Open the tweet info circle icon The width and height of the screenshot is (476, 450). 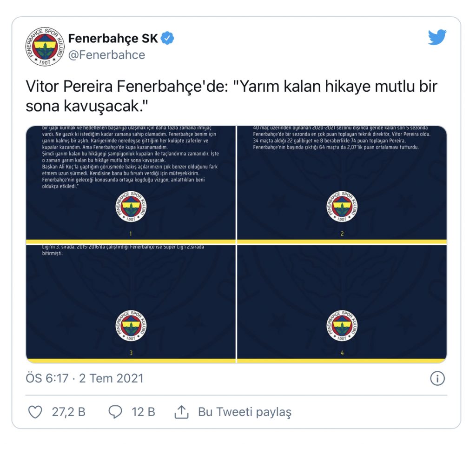pyautogui.click(x=437, y=379)
